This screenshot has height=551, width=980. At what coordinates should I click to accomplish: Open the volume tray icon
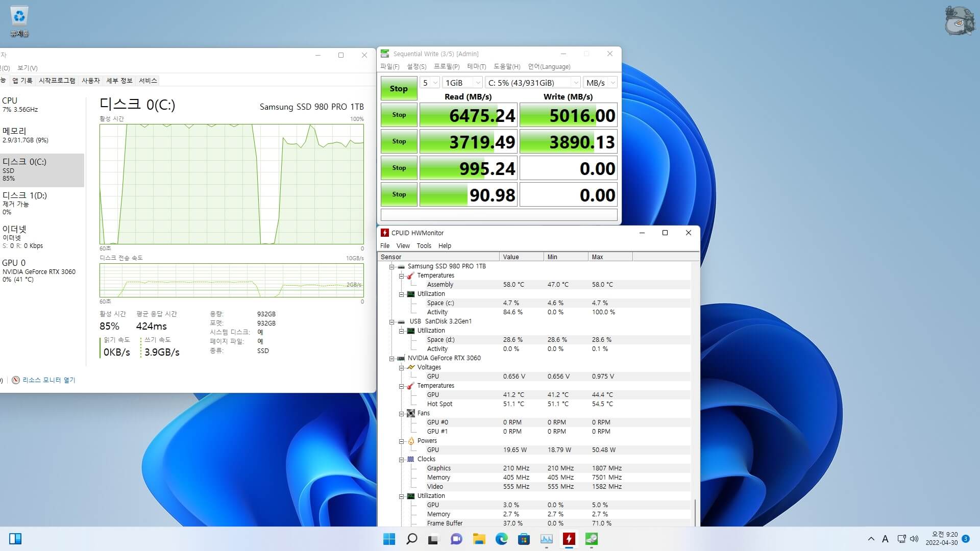914,539
